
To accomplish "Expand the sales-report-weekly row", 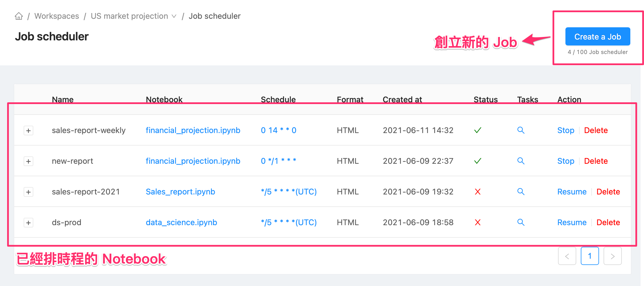I will 28,130.
